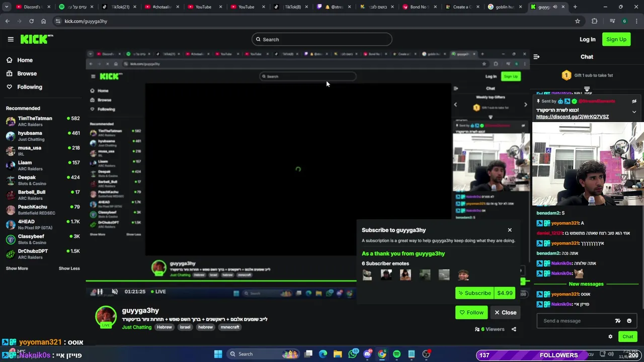The image size is (644, 362).
Task: Click the green Subscribe button
Action: pyautogui.click(x=474, y=293)
